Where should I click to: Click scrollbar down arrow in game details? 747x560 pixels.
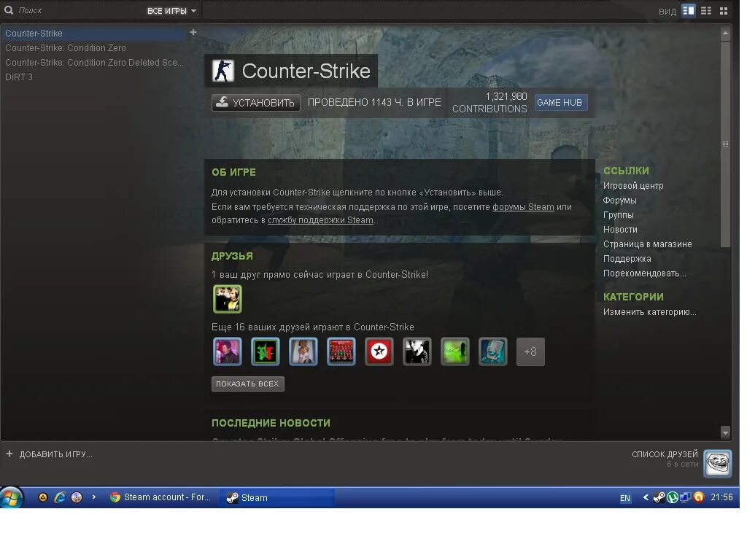coord(725,432)
